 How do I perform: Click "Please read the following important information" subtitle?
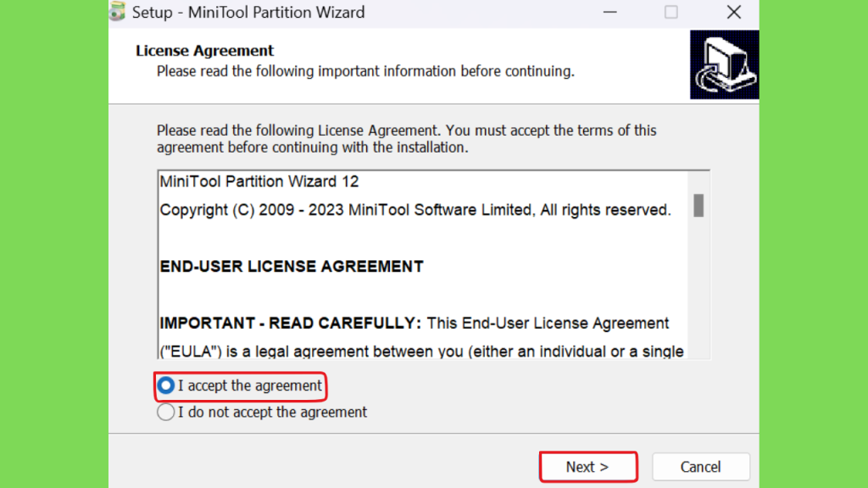tap(365, 71)
